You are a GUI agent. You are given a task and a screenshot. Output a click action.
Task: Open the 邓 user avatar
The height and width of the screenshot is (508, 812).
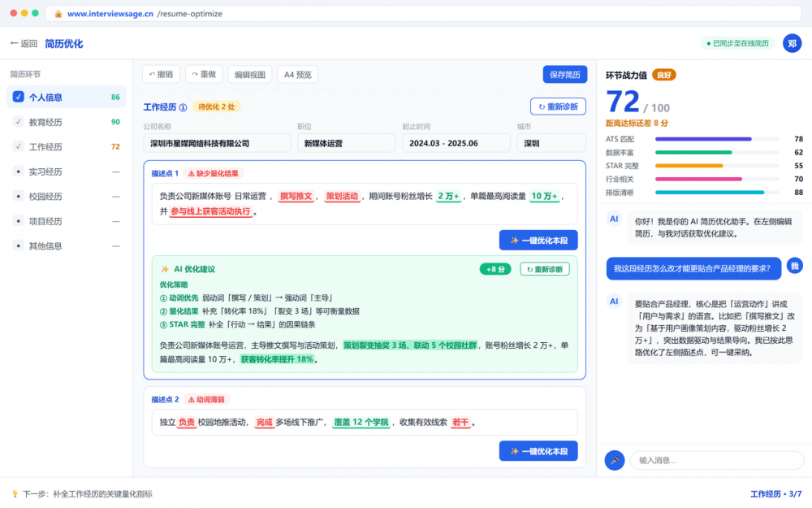pos(792,44)
